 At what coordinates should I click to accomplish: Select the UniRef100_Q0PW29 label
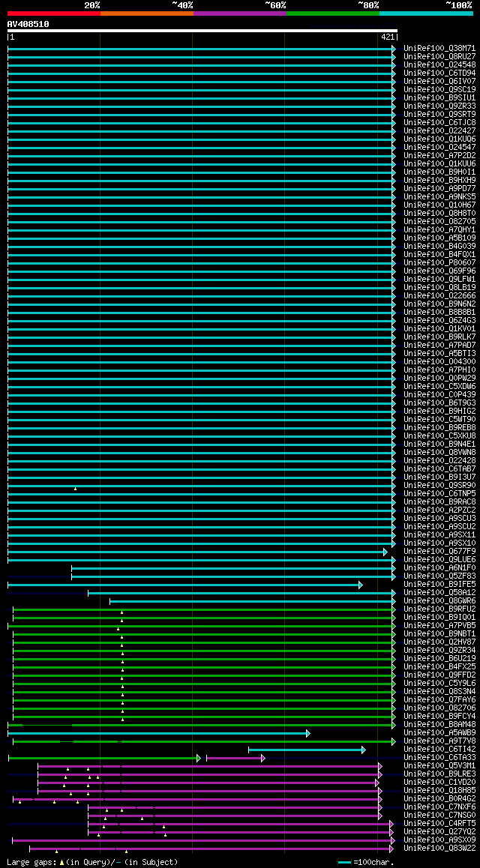(439, 378)
